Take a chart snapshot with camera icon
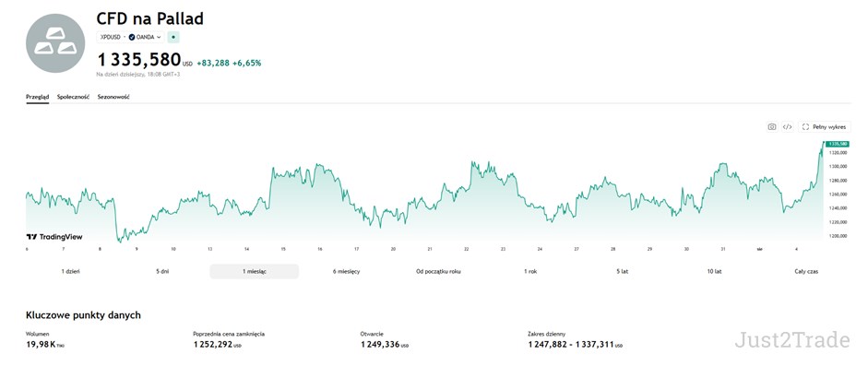The image size is (868, 366). click(772, 127)
